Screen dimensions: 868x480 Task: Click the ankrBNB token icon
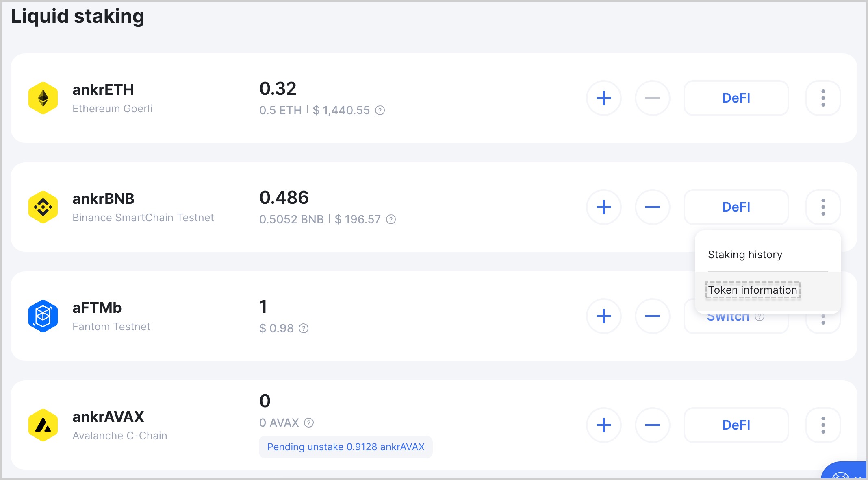point(43,207)
